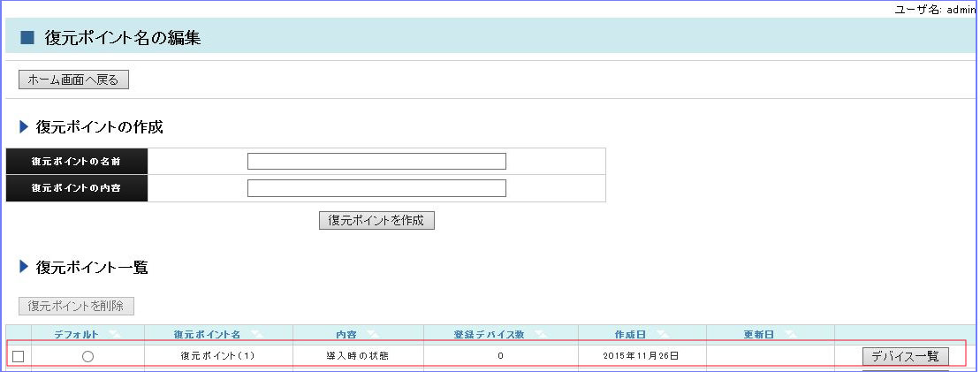Click the 2015年11月26日 date cell
This screenshot has width=980, height=372.
pos(642,356)
